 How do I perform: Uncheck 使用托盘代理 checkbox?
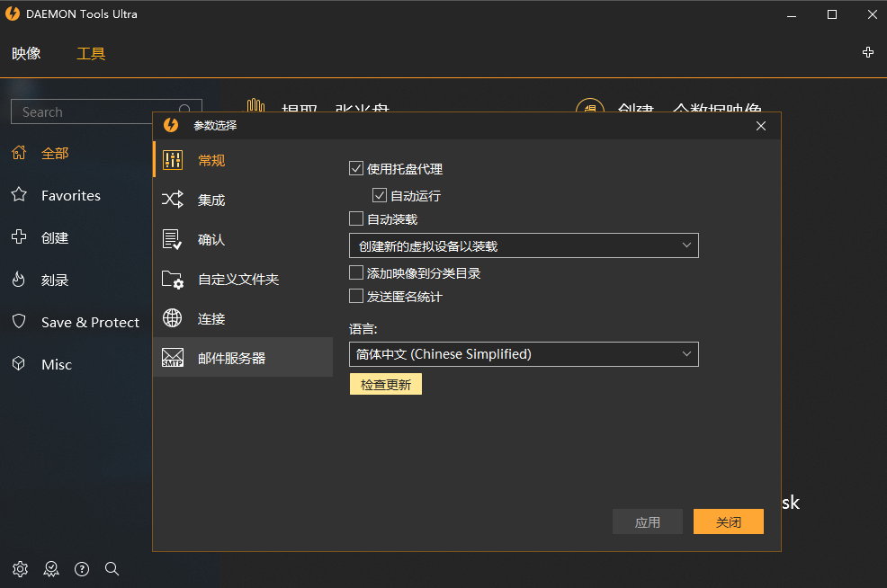356,168
